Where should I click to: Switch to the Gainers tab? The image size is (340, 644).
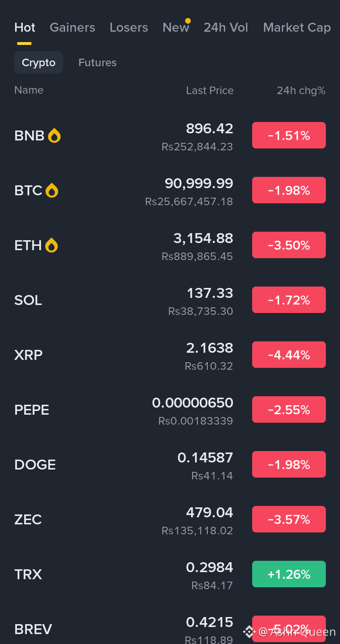[72, 27]
